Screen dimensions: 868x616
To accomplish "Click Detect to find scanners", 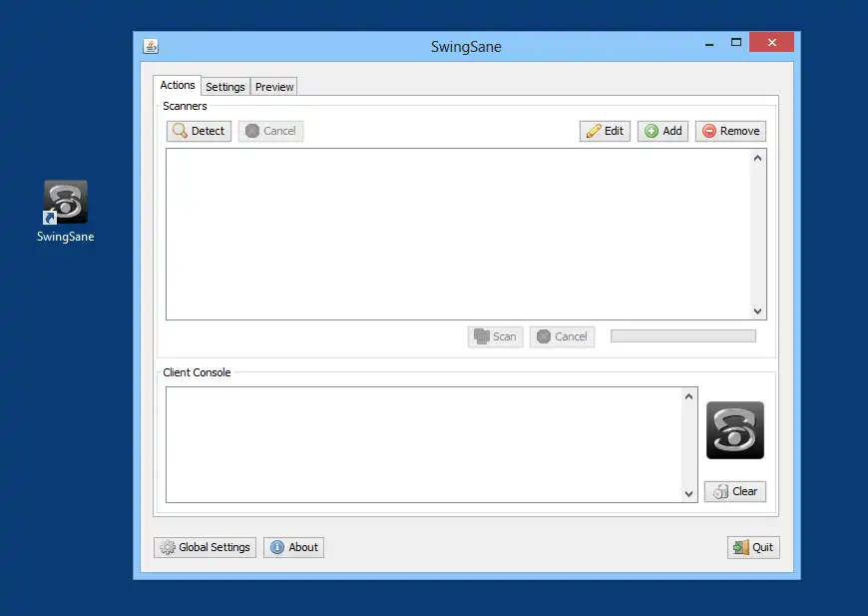I will (199, 132).
